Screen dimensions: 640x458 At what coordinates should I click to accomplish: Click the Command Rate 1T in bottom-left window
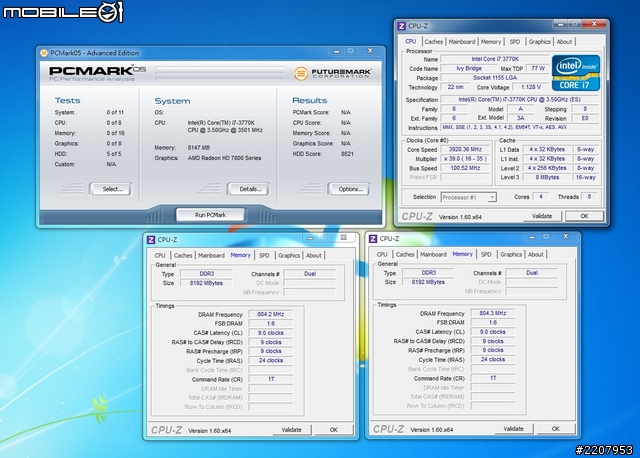click(271, 379)
